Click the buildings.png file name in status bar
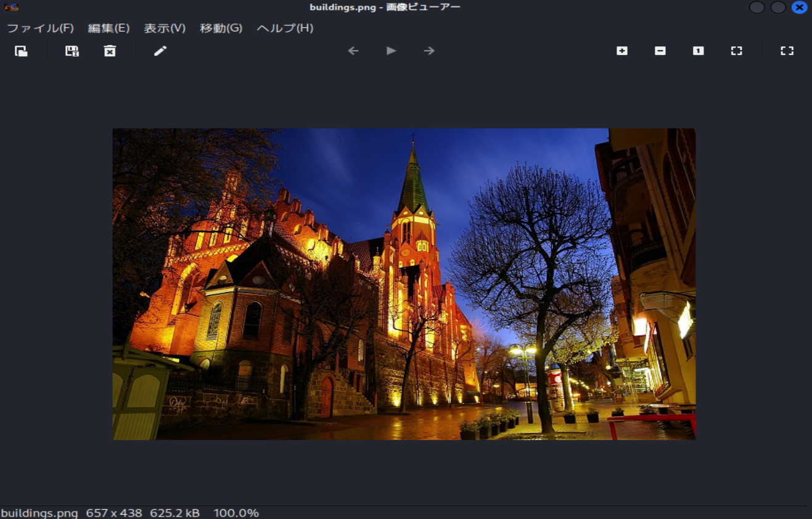Viewport: 812px width, 519px height. [x=39, y=513]
